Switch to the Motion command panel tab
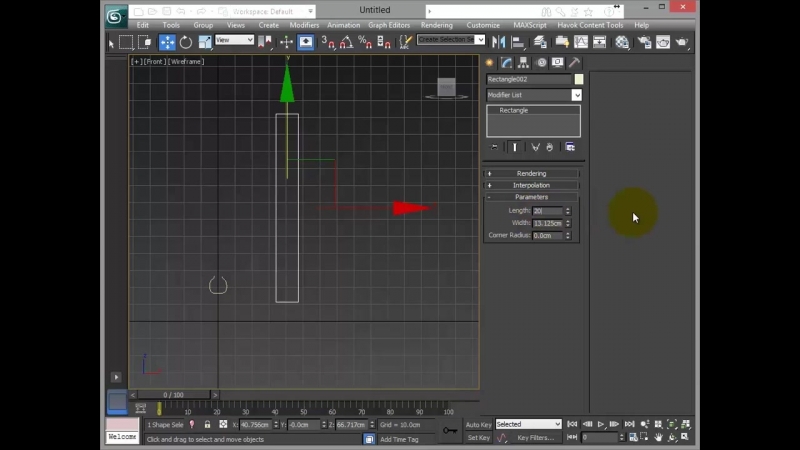 [x=541, y=63]
